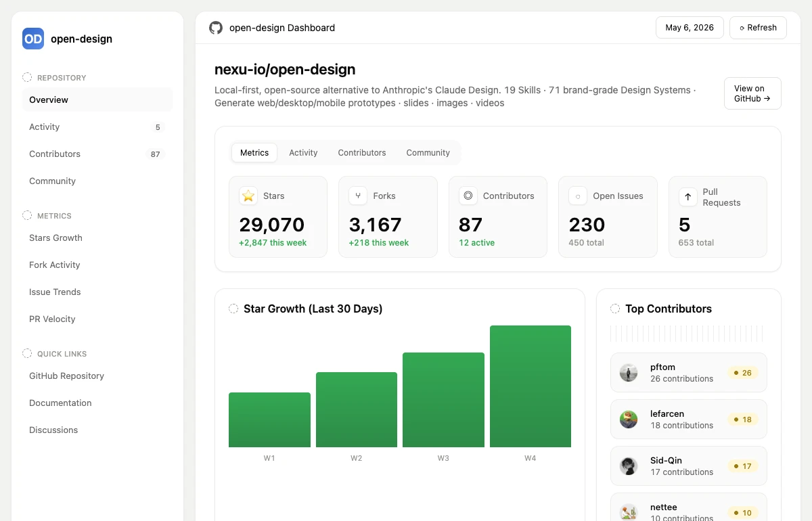Click the W2 bar in Star Growth chart
Image resolution: width=812 pixels, height=521 pixels.
pyautogui.click(x=357, y=410)
